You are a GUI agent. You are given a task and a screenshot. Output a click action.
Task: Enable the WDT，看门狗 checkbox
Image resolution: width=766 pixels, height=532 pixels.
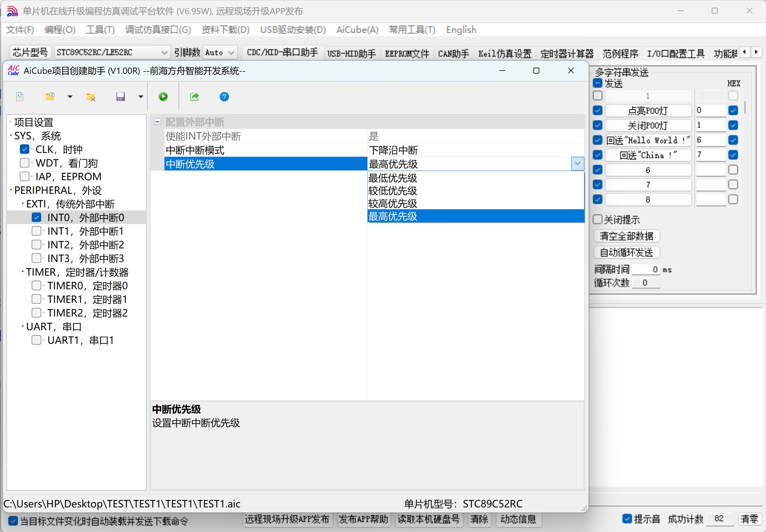[x=24, y=163]
